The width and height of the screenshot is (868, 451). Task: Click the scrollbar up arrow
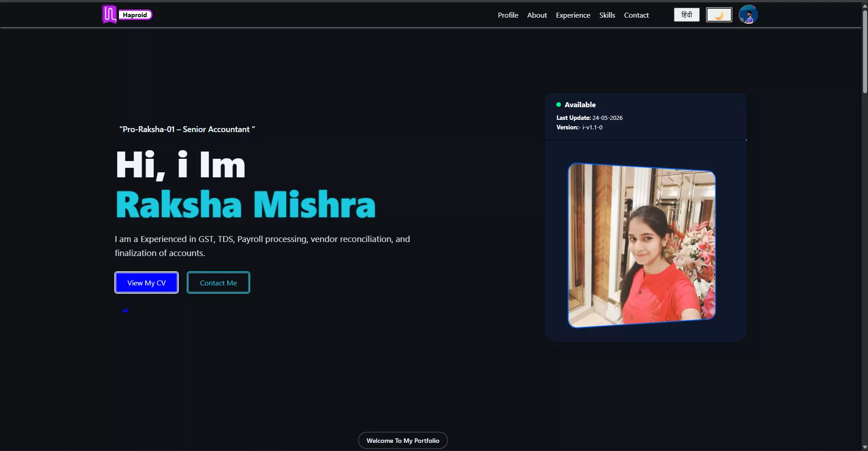point(865,5)
